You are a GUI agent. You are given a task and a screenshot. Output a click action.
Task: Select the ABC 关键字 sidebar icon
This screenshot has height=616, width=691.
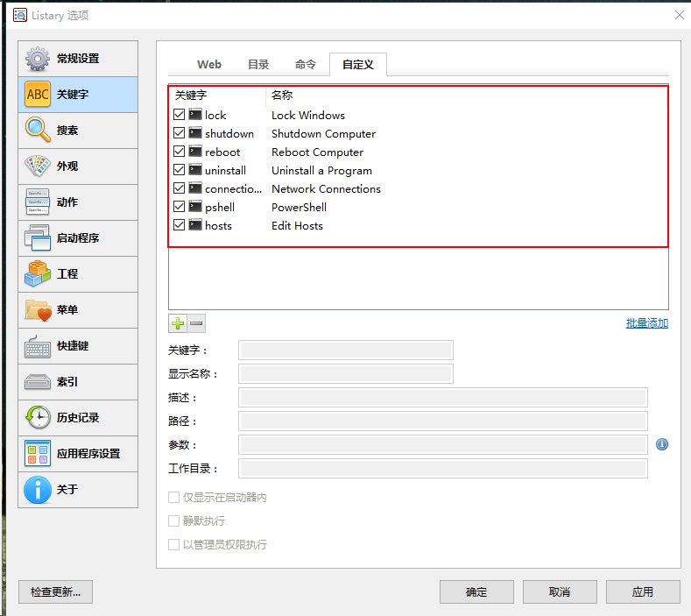(38, 94)
